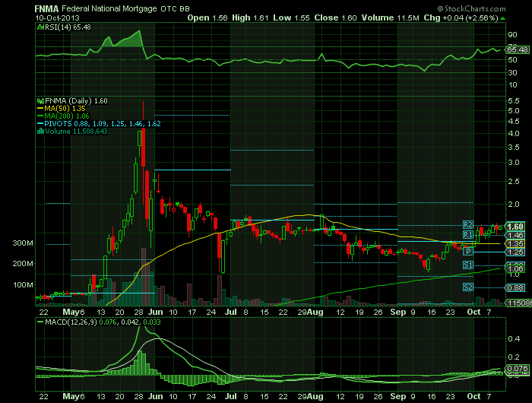This screenshot has width=532, height=403.
Task: Click the 5.5 price axis label
Action: coord(514,101)
